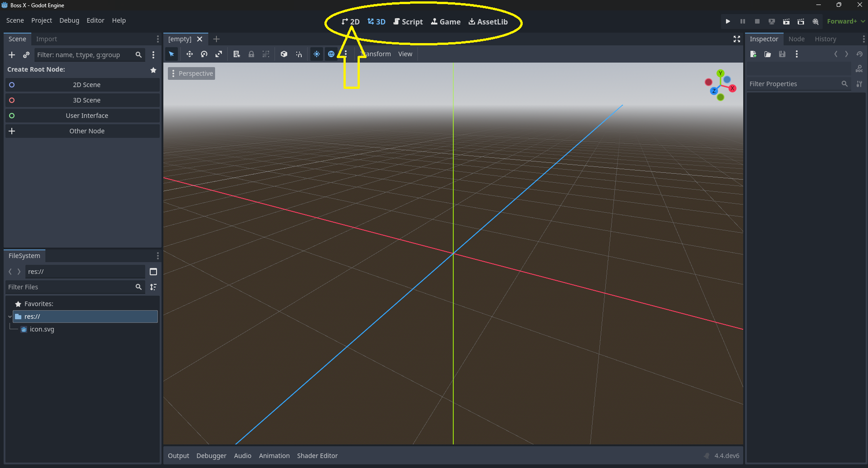Toggle use local space cube icon
868x468 pixels.
click(284, 54)
